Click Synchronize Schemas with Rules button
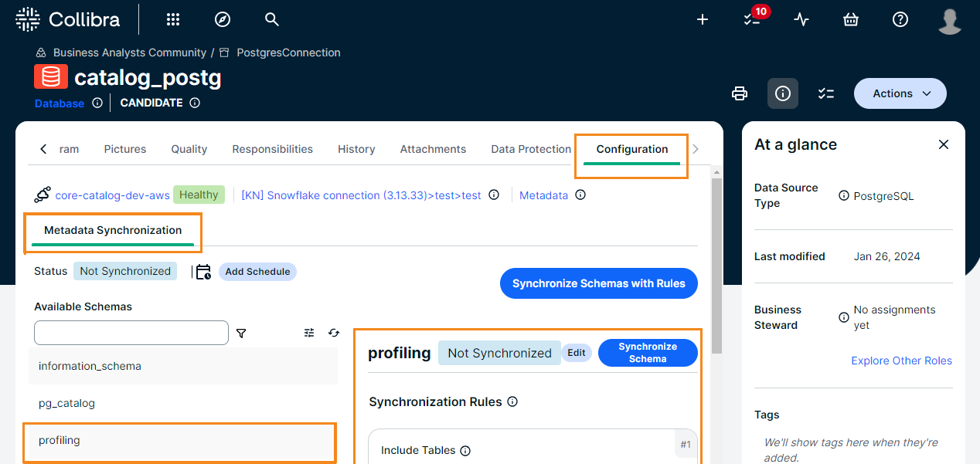This screenshot has width=980, height=464. [598, 283]
